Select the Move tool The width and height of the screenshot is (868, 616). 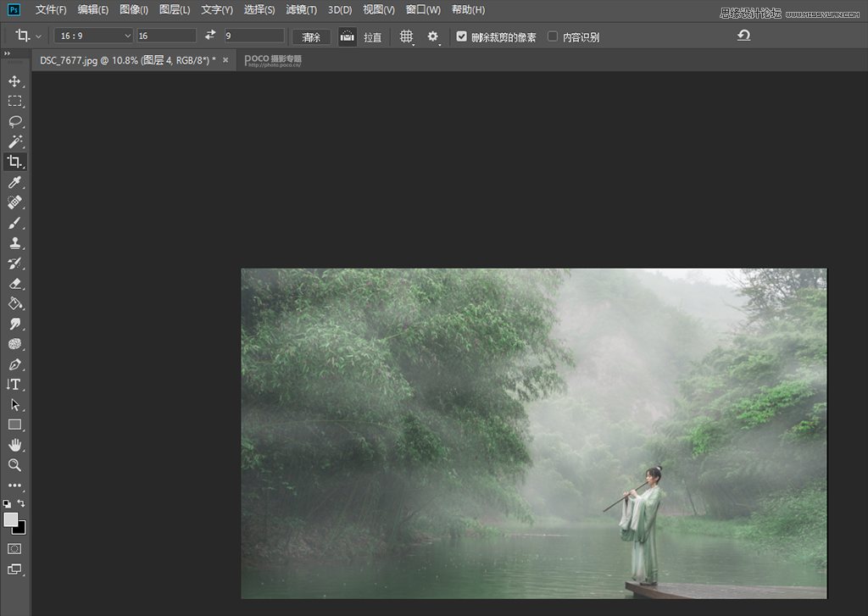tap(14, 81)
